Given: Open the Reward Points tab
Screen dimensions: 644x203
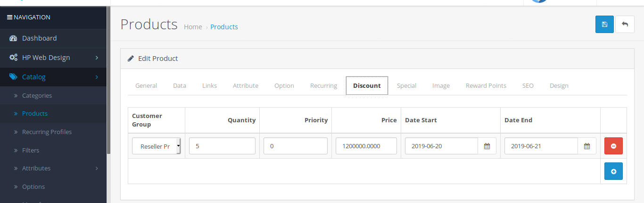Looking at the screenshot, I should coord(486,85).
